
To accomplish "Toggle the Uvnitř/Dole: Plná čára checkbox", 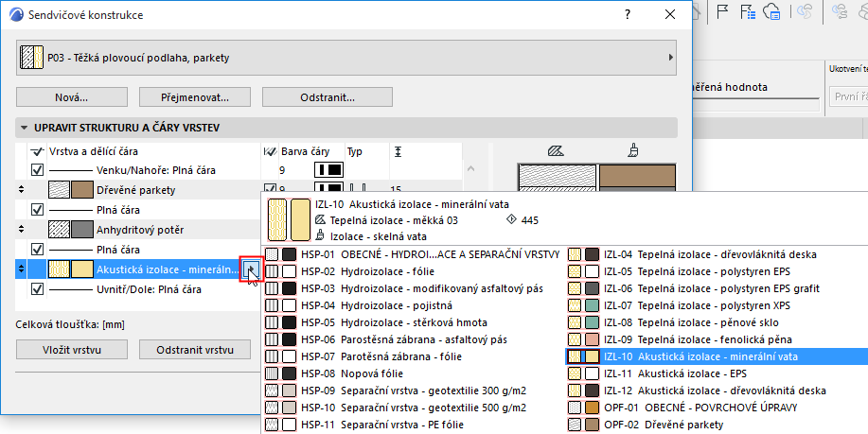I will coord(37,289).
